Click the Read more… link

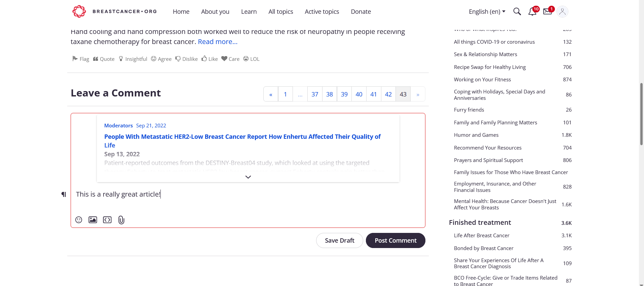218,42
